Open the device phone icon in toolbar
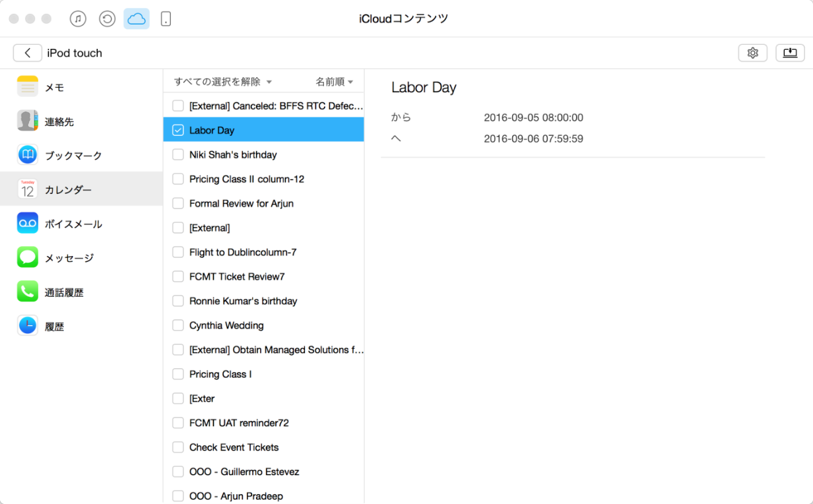Image resolution: width=813 pixels, height=504 pixels. pyautogui.click(x=166, y=19)
